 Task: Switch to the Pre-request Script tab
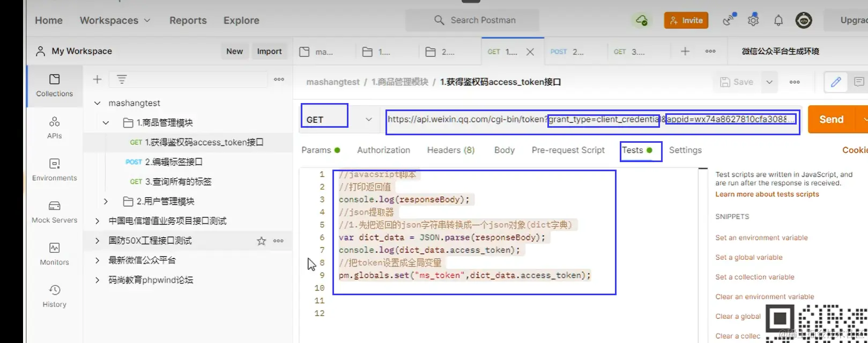click(x=568, y=150)
